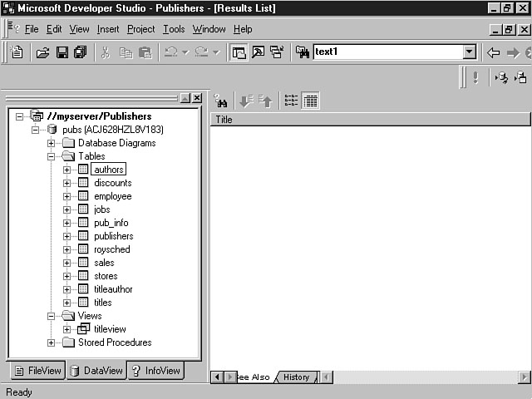
Task: Open the Project menu
Action: pos(140,29)
